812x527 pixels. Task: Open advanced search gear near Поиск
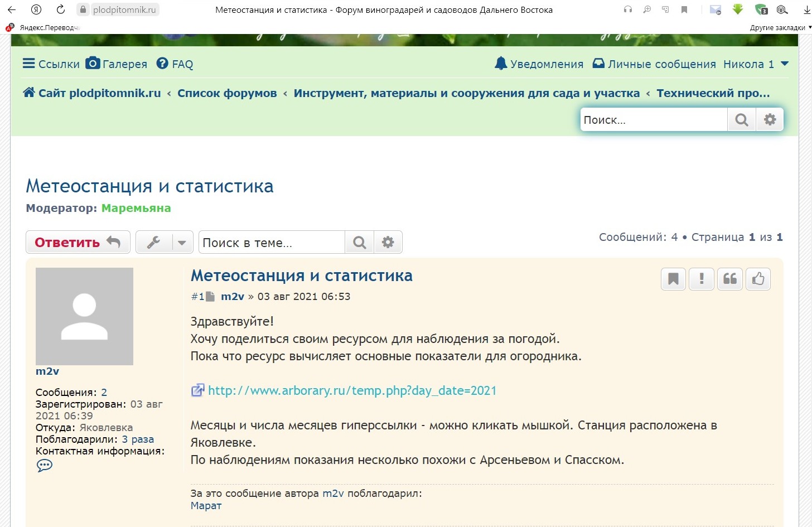click(x=770, y=120)
